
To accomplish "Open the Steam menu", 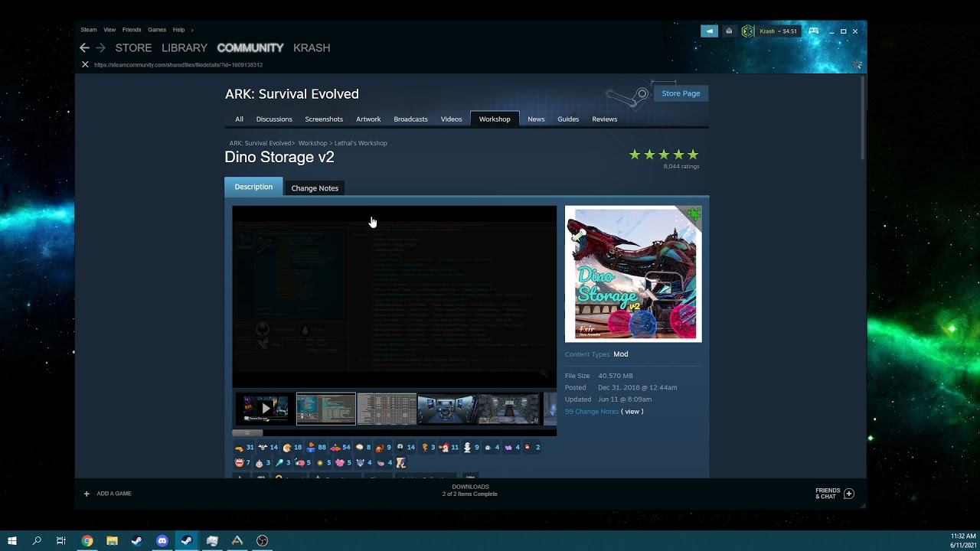I will click(x=89, y=30).
